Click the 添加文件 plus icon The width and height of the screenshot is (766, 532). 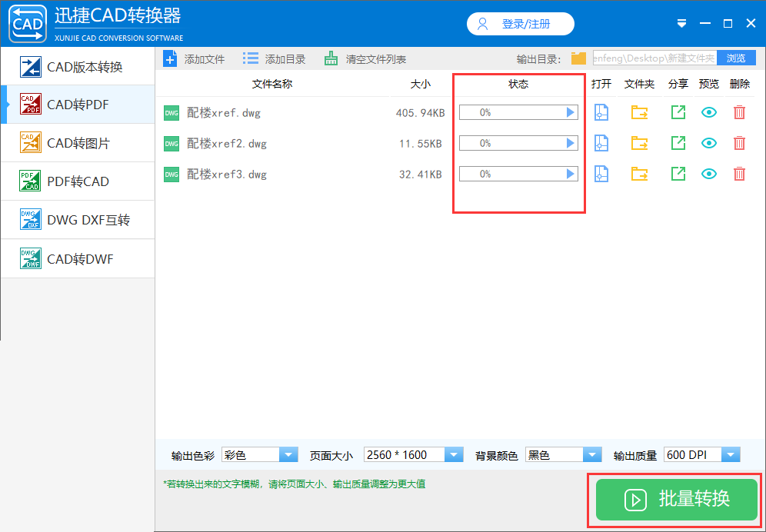[170, 59]
